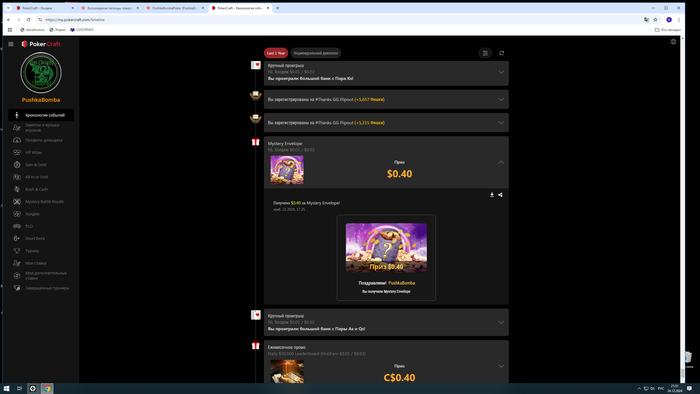Open the Яндекс bookmark

pyautogui.click(x=57, y=30)
